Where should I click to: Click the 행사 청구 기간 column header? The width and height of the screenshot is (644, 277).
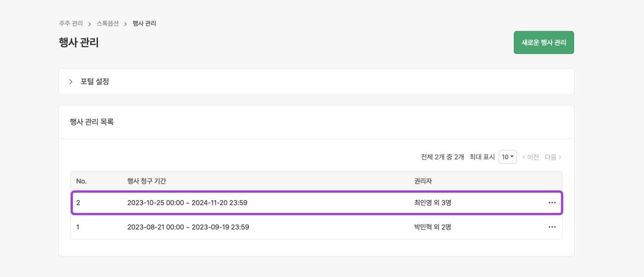(x=146, y=181)
